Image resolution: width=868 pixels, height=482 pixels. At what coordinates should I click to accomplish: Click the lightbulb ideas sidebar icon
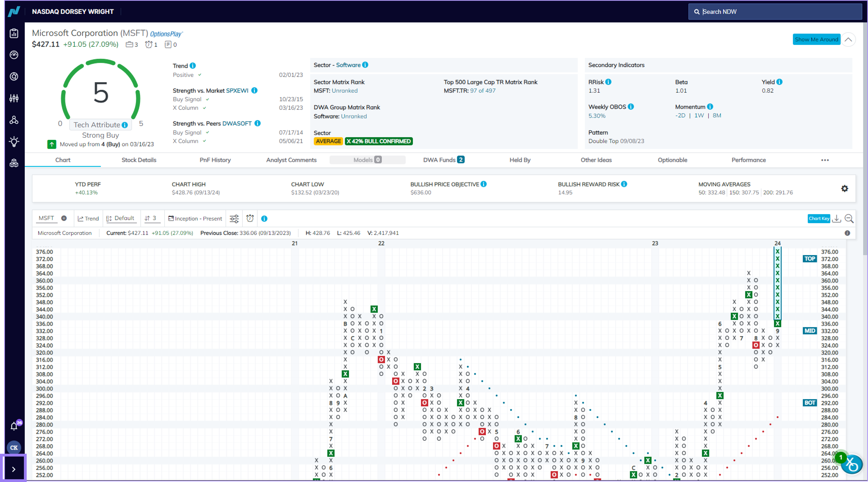14,141
